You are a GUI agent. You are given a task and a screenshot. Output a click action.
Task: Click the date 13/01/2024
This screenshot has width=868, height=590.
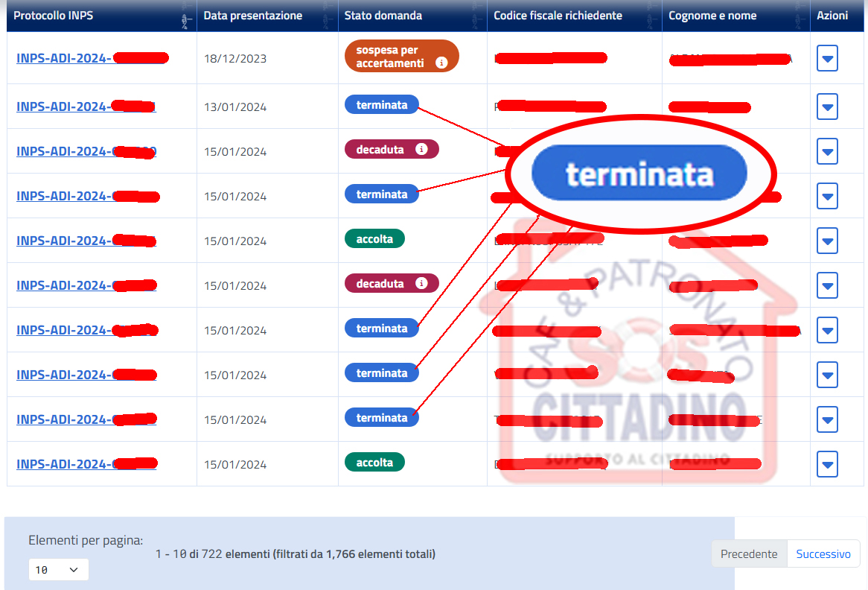235,107
